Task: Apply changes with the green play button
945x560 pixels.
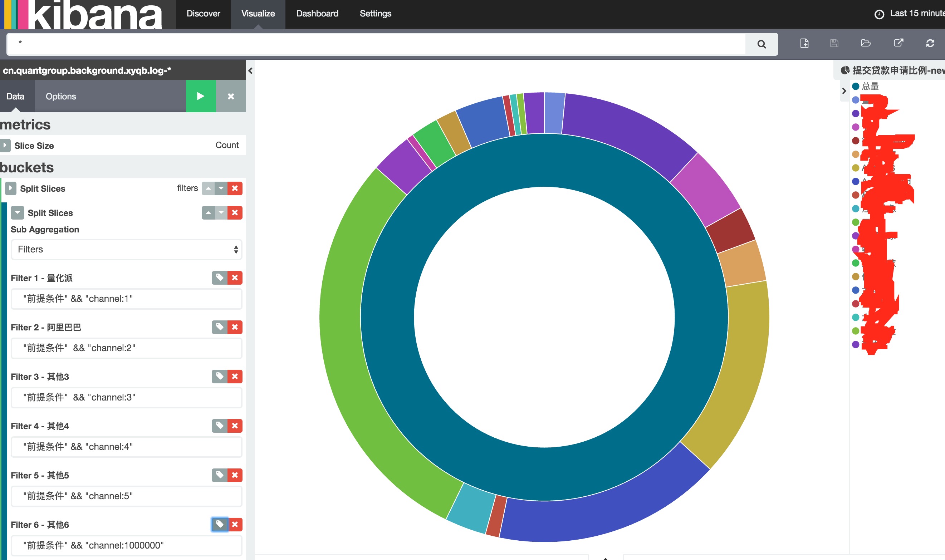Action: [201, 96]
